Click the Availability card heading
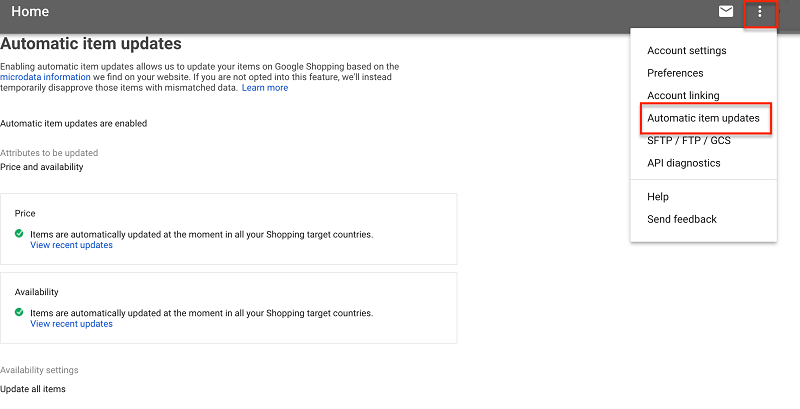The height and width of the screenshot is (409, 800). click(x=36, y=292)
